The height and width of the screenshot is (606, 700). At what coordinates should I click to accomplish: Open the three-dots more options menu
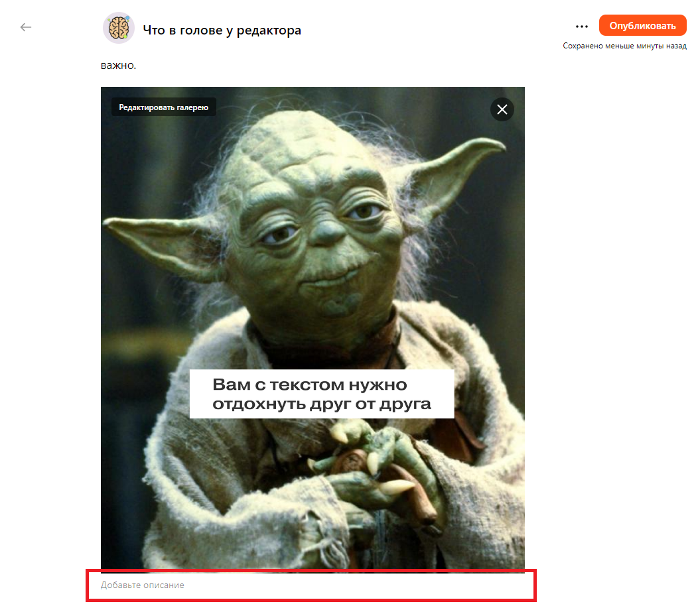[582, 27]
